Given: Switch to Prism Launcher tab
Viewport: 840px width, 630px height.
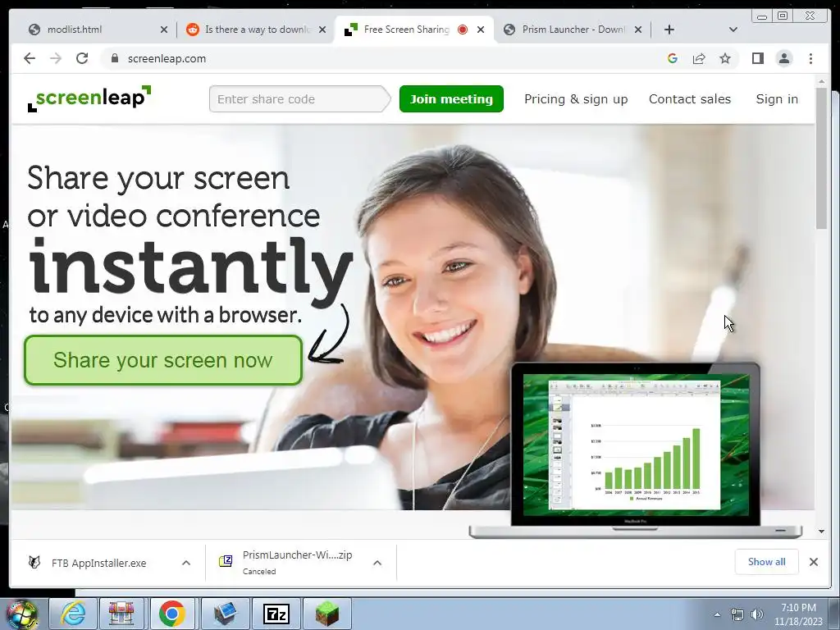Looking at the screenshot, I should 572,30.
